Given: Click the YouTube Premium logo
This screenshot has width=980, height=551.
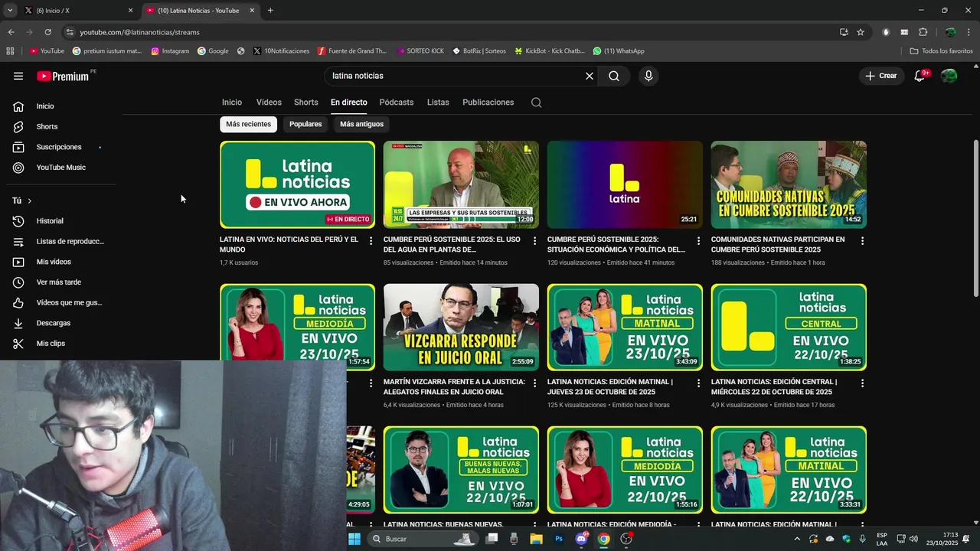Looking at the screenshot, I should tap(64, 76).
